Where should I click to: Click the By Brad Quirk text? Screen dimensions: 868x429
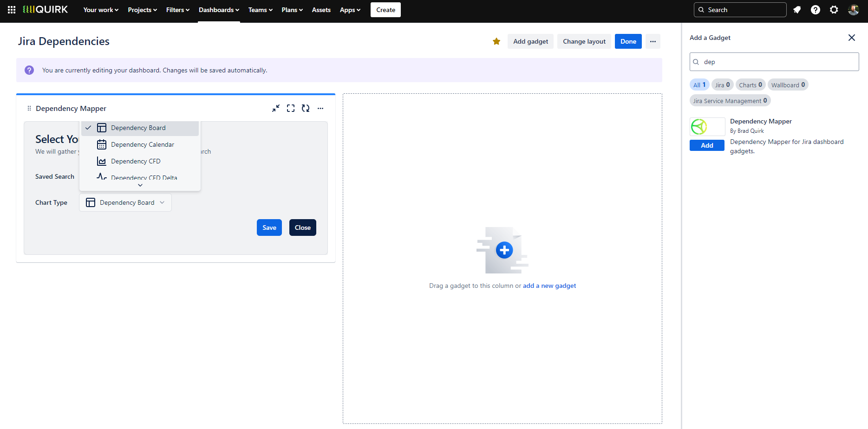747,131
